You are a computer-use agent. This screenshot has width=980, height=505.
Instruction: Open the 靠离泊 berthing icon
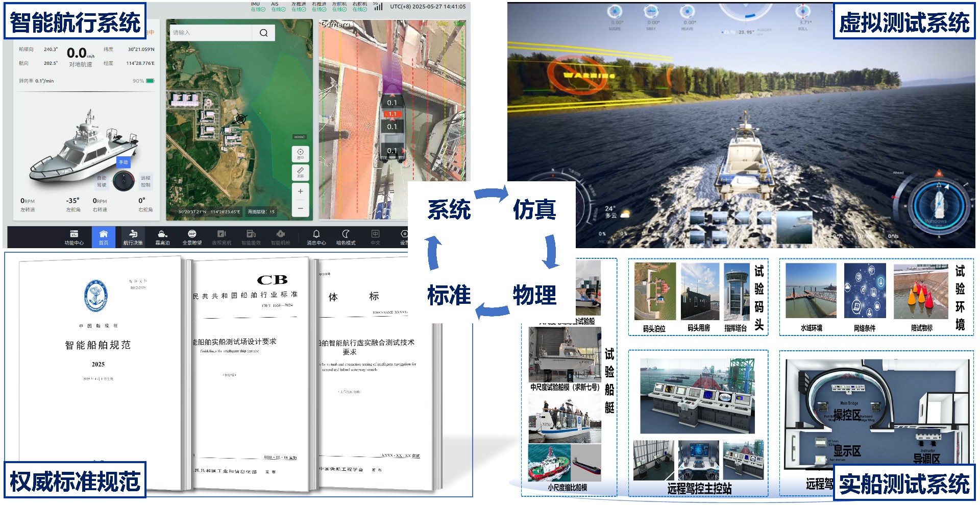(x=162, y=236)
